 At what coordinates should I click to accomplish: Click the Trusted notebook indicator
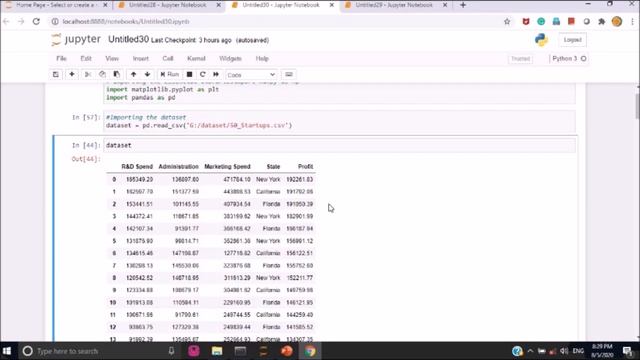click(x=520, y=59)
